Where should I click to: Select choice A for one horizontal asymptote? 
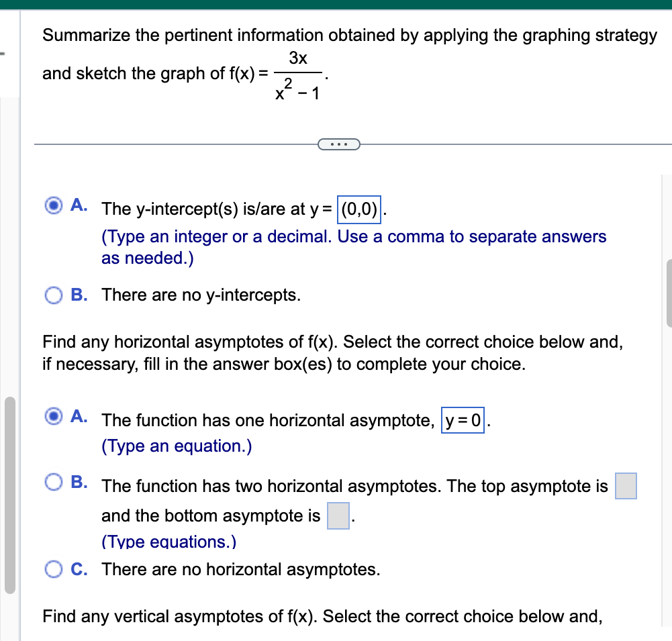54,416
